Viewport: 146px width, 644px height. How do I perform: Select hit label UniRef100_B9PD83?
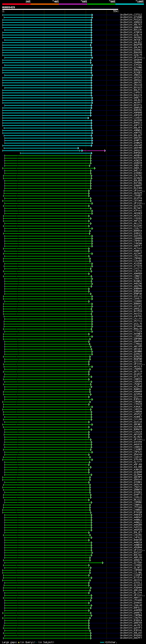point(131,153)
